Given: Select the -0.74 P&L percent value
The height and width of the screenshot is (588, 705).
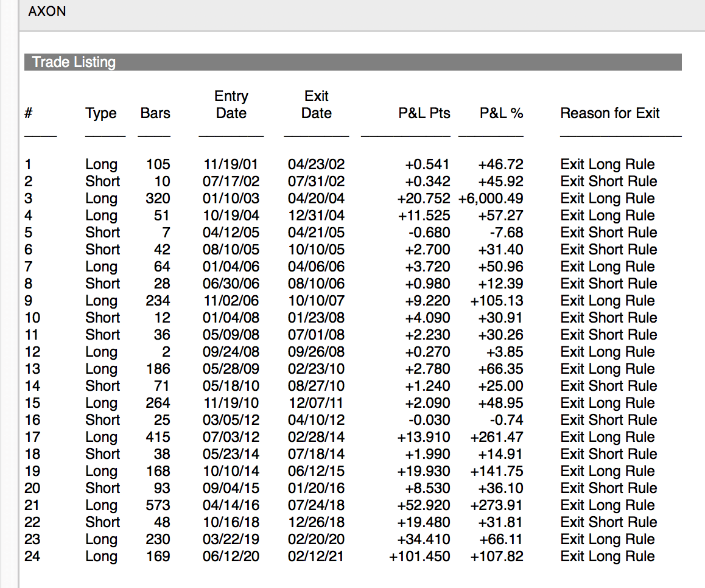Looking at the screenshot, I should (507, 420).
